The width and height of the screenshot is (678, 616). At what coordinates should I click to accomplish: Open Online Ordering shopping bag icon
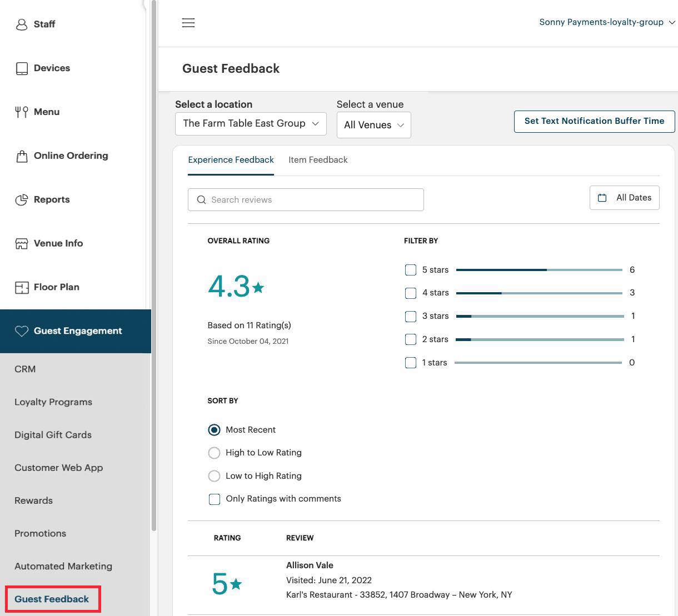pos(22,156)
